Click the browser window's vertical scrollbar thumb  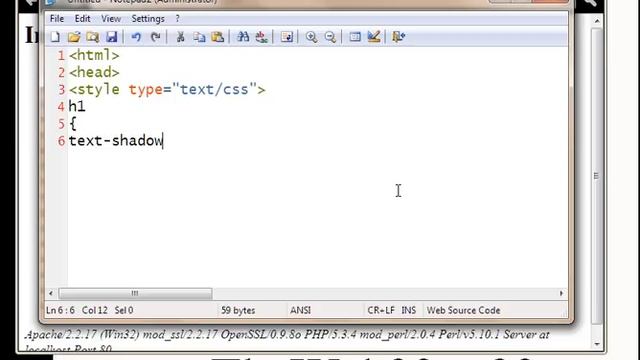[x=597, y=176]
